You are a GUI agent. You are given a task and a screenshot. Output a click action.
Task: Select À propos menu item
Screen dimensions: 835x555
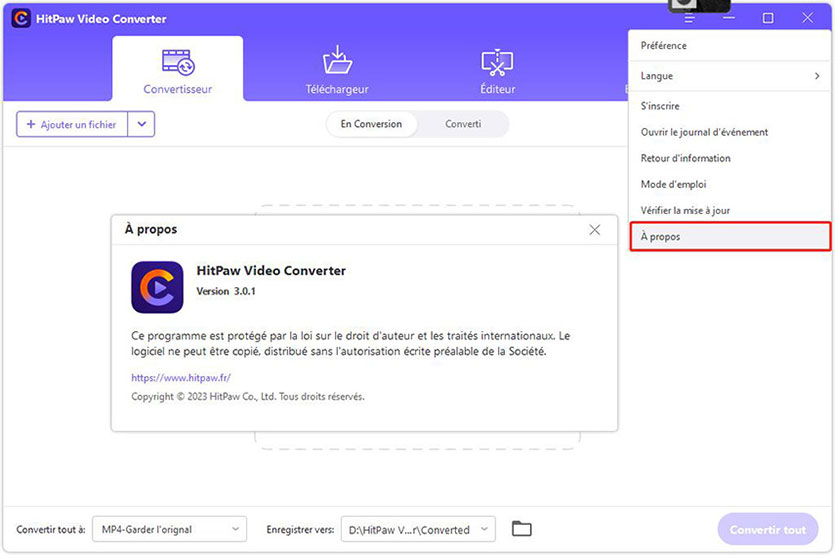tap(730, 236)
